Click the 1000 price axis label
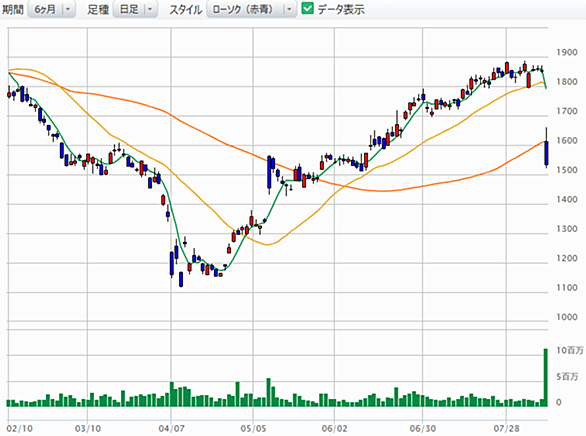This screenshot has width=586, height=436. pos(567,317)
